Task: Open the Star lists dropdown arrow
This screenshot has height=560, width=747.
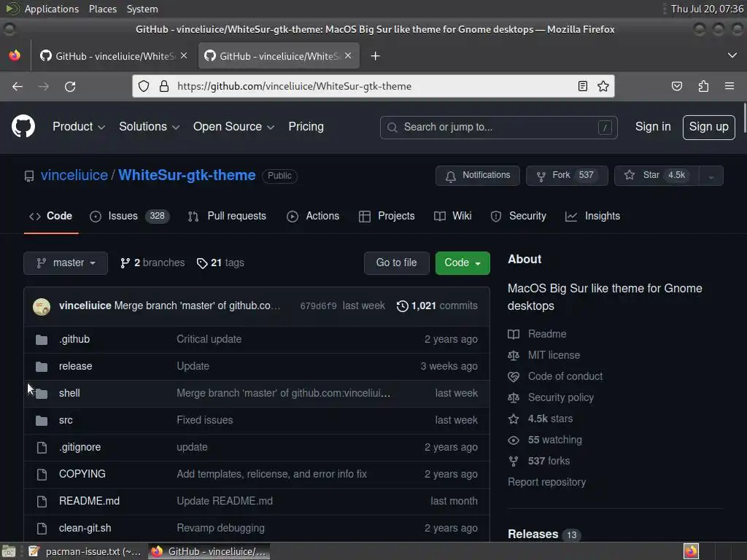Action: click(711, 176)
